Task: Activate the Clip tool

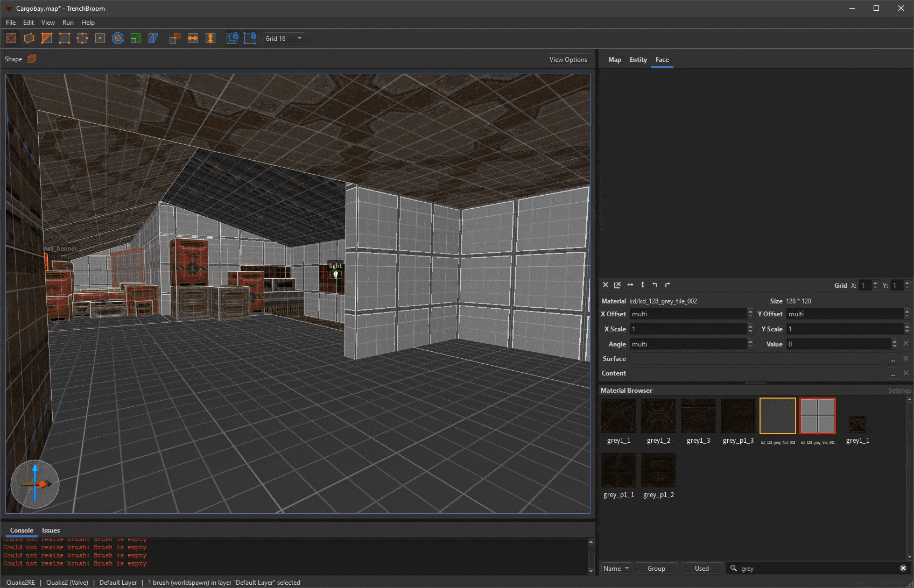Action: pyautogui.click(x=47, y=38)
